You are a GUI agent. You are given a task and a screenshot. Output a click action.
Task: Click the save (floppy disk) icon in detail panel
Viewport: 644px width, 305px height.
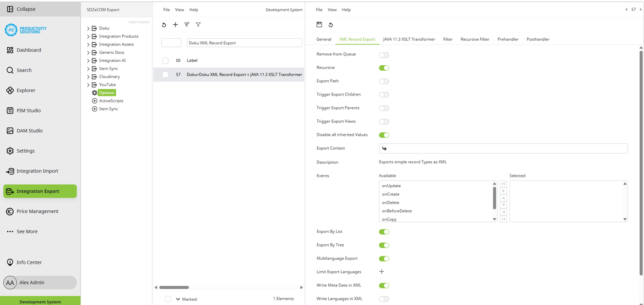(319, 24)
